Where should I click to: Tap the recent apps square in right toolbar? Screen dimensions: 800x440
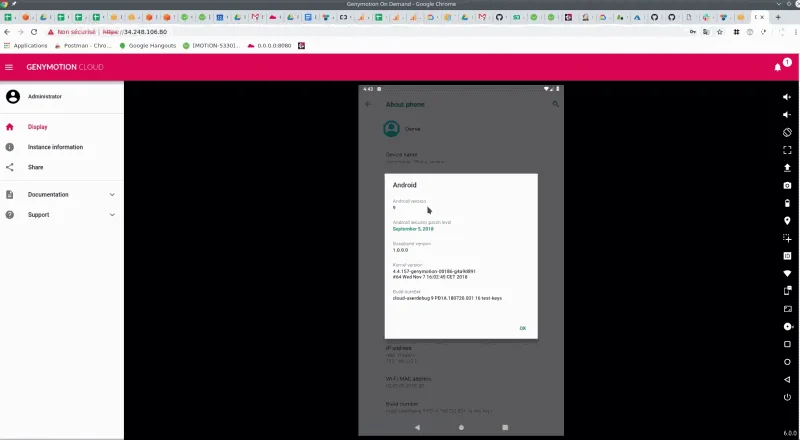(x=787, y=344)
